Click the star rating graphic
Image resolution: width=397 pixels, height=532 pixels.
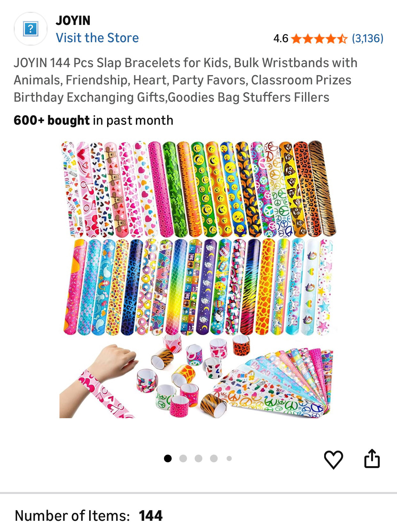[x=319, y=39]
